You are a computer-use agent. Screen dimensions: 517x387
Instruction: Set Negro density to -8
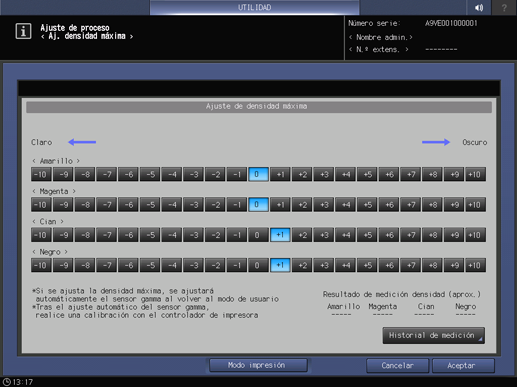(85, 265)
